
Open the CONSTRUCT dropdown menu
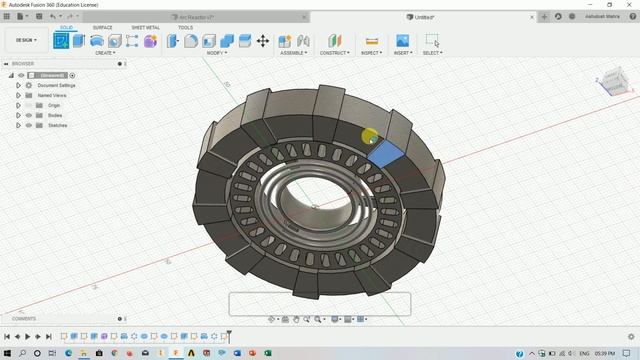tap(335, 53)
